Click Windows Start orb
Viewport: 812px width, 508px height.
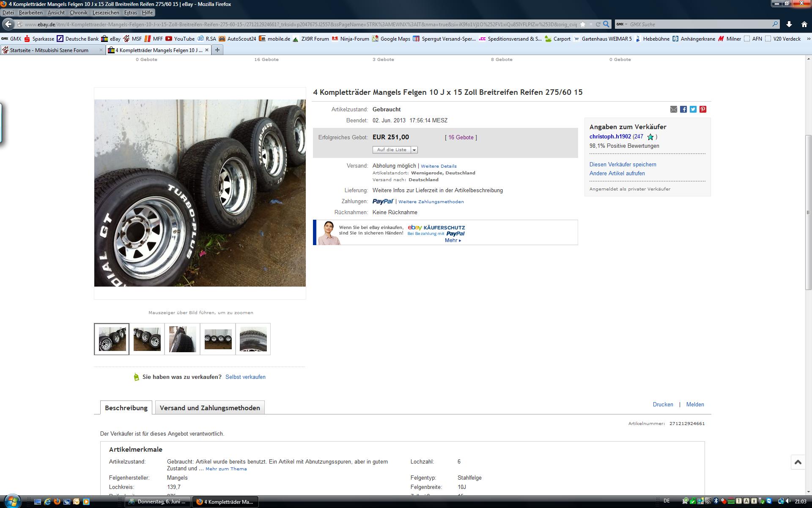click(x=12, y=501)
